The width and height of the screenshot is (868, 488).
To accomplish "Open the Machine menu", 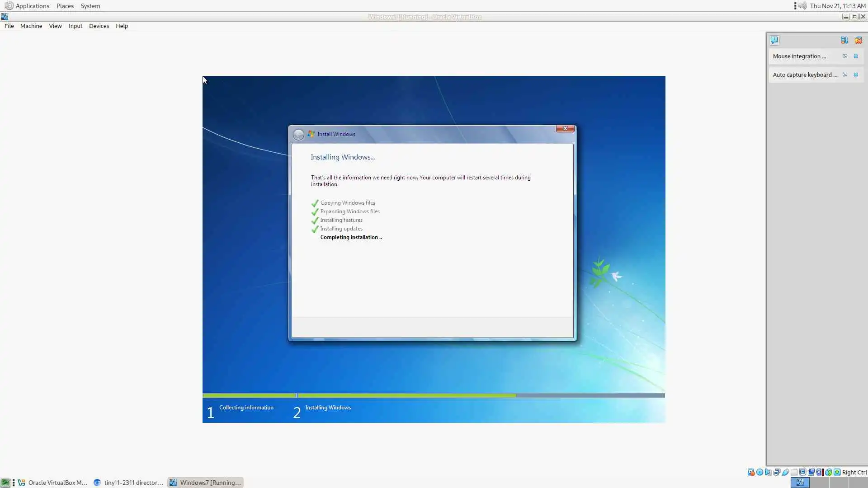I will pos(31,26).
